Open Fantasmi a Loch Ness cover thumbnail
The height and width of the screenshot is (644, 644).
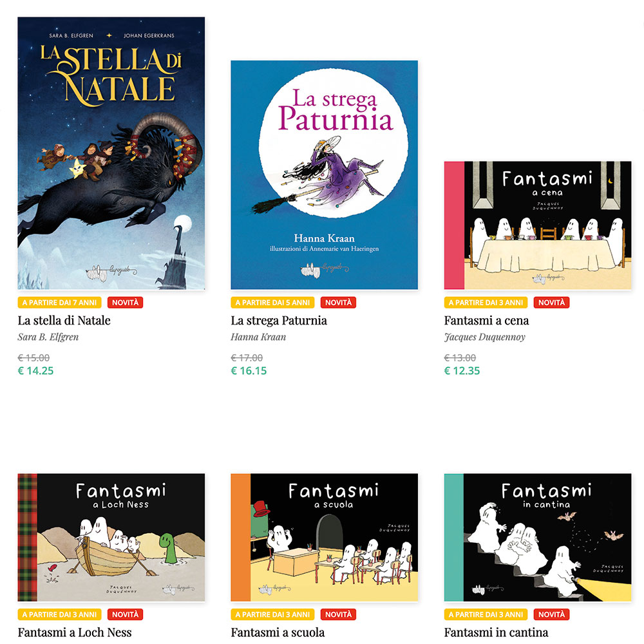(111, 538)
